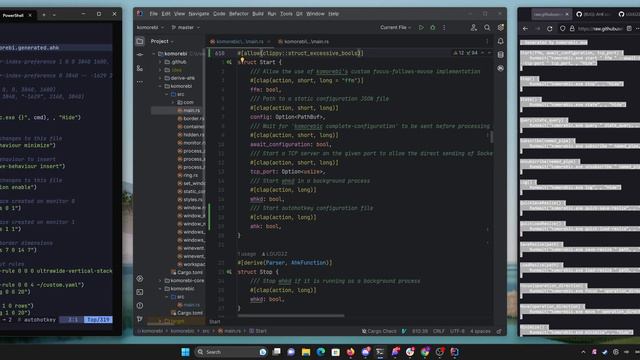Click the More tool windows ellipsis in left stripe
This screenshot has height=360, width=640.
click(140, 82)
